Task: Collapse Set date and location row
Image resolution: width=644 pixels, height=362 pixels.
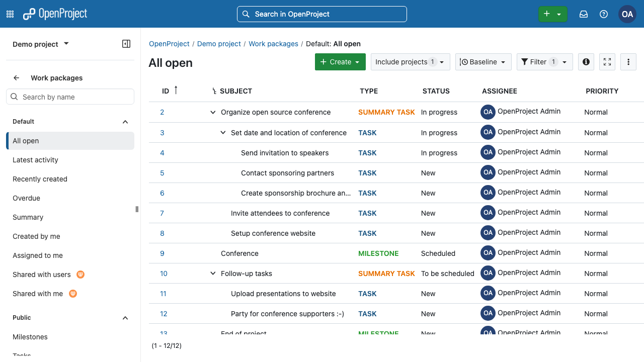Action: tap(223, 133)
